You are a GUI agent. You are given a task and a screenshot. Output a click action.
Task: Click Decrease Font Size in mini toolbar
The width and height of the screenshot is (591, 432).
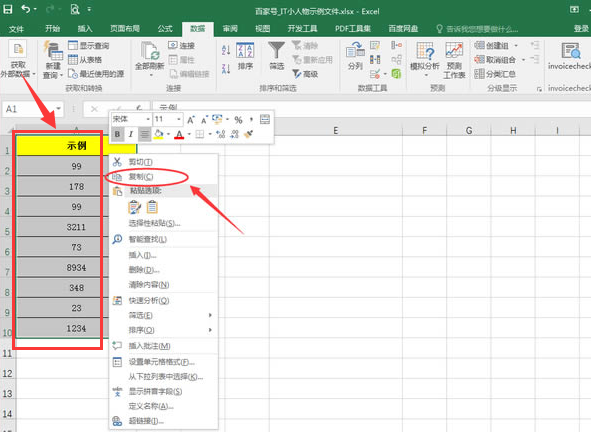pos(204,120)
